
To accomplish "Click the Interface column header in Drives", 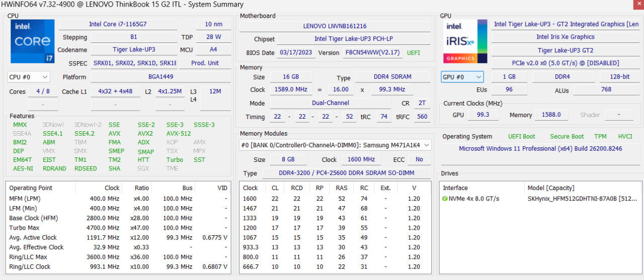I will point(481,188).
